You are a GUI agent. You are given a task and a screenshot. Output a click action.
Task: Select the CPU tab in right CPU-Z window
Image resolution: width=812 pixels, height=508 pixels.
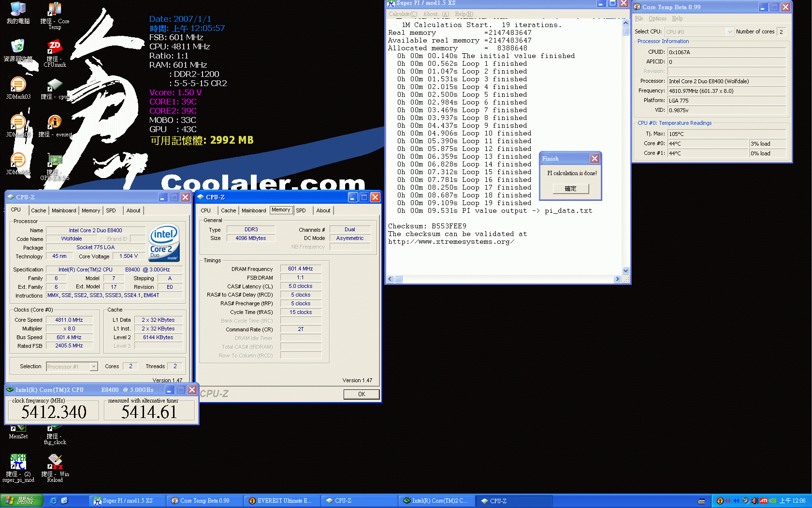pos(205,210)
